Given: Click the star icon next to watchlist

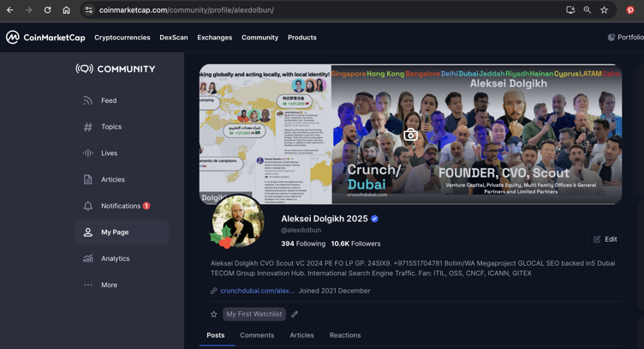Looking at the screenshot, I should pos(214,315).
